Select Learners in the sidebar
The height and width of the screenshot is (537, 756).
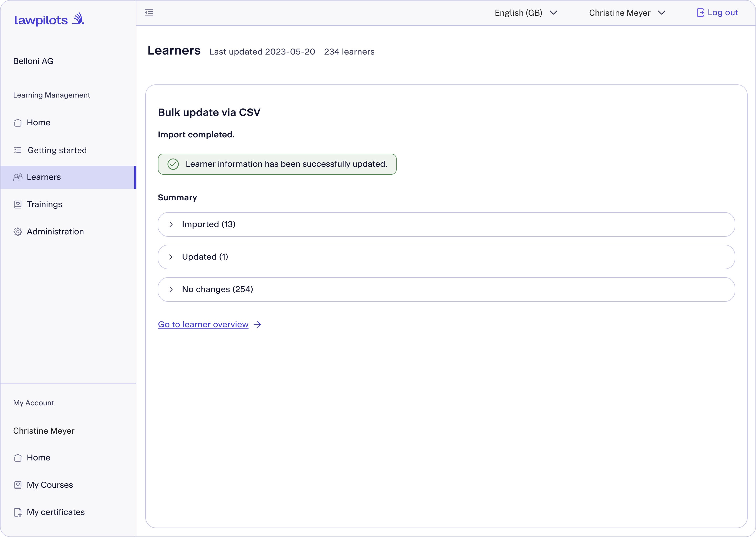[x=68, y=177]
